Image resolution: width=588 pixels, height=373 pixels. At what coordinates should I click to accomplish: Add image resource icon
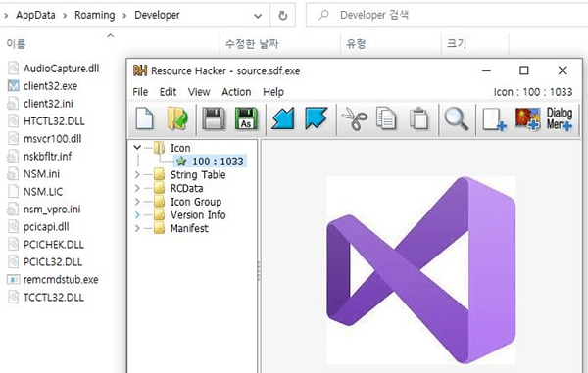(x=528, y=118)
